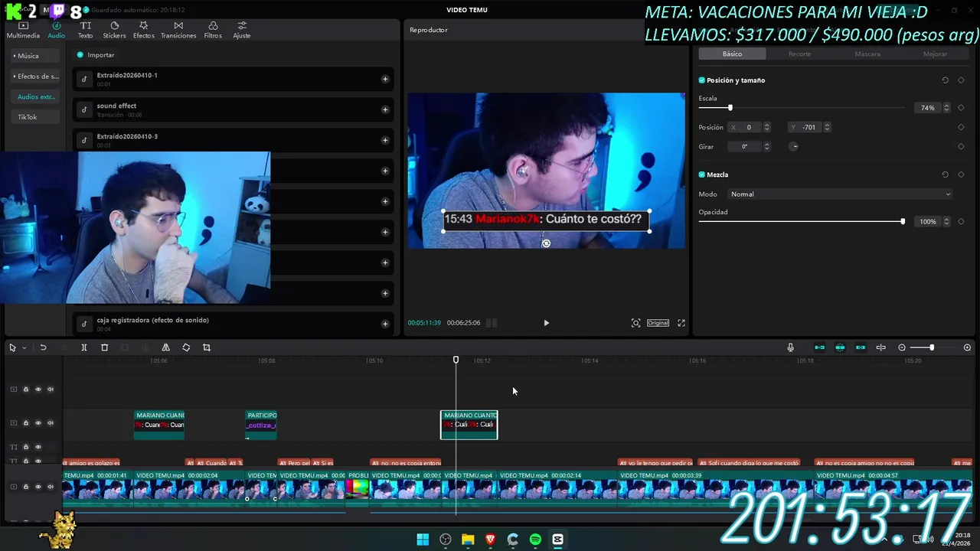The width and height of the screenshot is (980, 551).
Task: Select the pointer selection tool
Action: click(12, 347)
